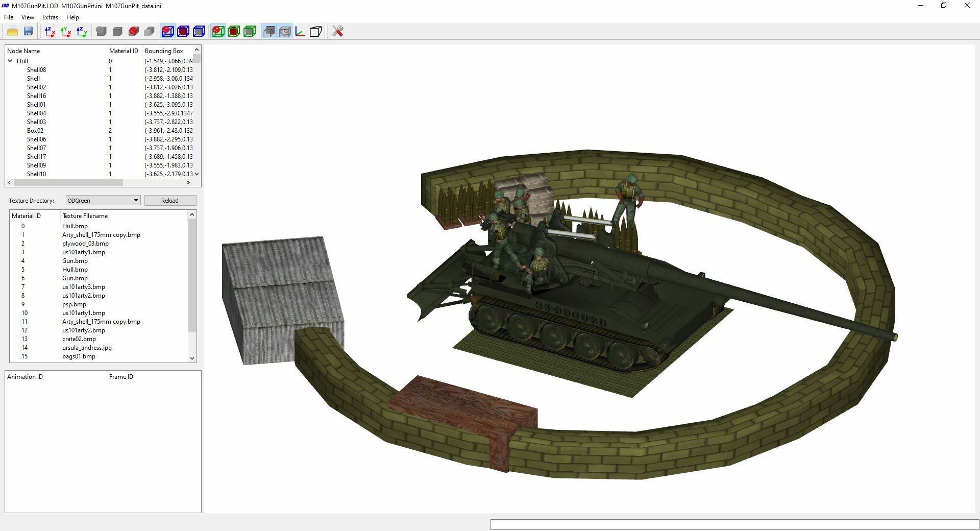The image size is (980, 531).
Task: Switch to the Z-X axis view
Action: pyautogui.click(x=50, y=32)
